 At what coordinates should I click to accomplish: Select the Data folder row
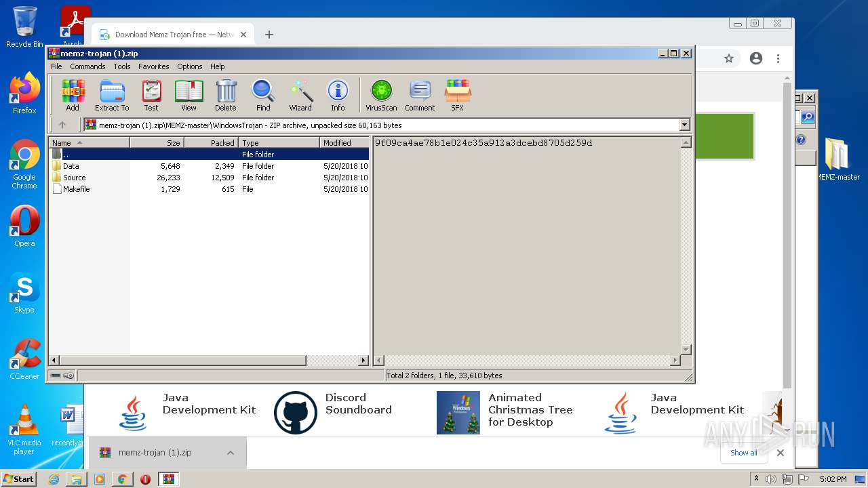(x=209, y=166)
